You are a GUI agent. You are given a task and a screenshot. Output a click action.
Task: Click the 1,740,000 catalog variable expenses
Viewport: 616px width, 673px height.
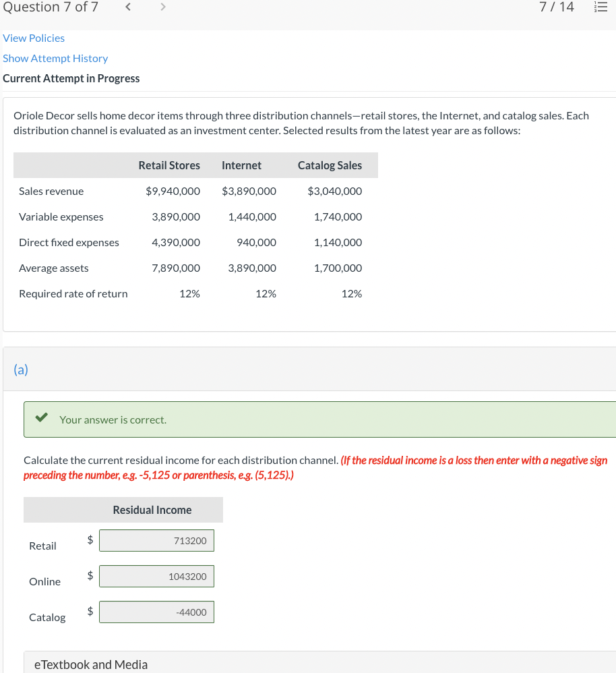[x=338, y=216]
